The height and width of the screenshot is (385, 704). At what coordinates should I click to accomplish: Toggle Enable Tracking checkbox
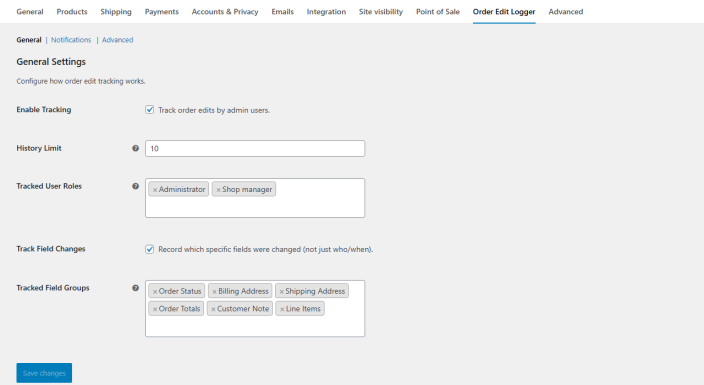coord(150,110)
